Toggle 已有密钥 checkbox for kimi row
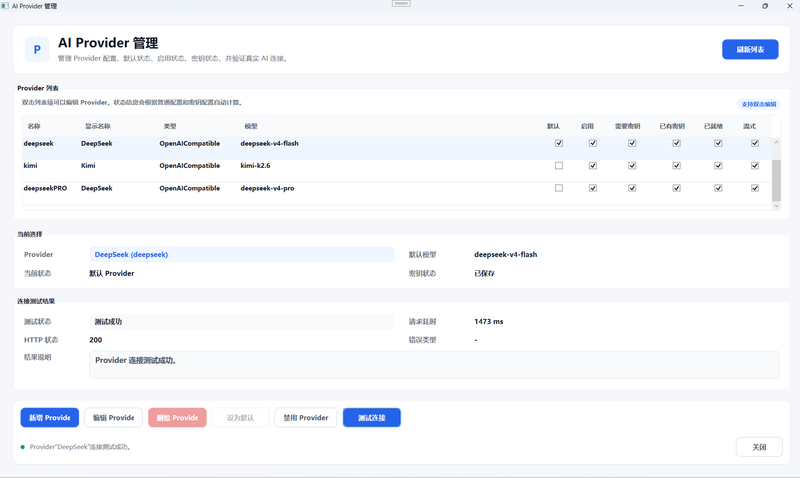Screen dimensions: 800x478 (x=676, y=166)
